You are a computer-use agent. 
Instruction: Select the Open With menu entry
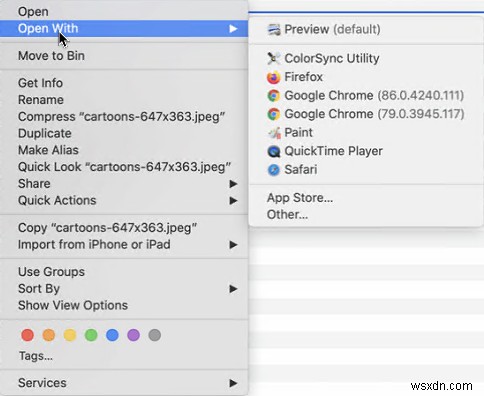(x=124, y=28)
